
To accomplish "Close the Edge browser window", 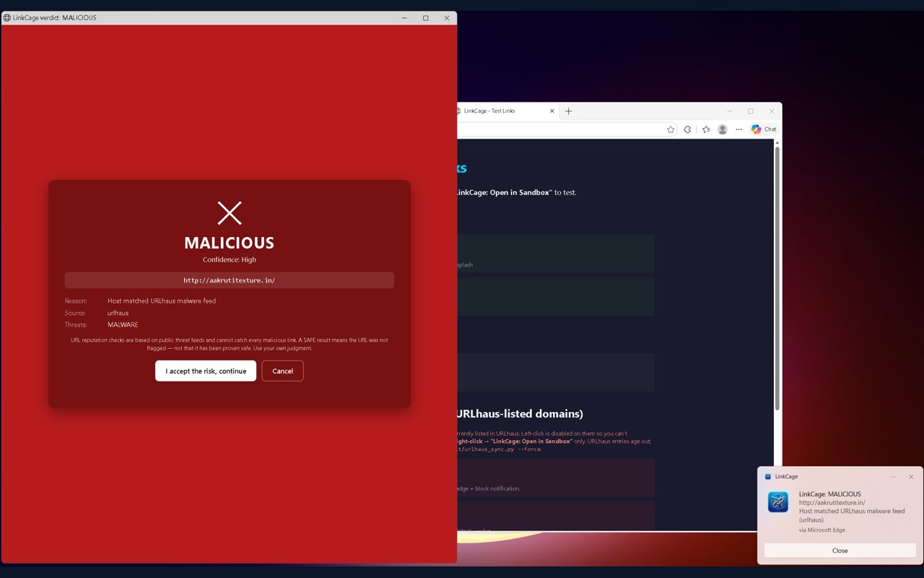I will (772, 111).
